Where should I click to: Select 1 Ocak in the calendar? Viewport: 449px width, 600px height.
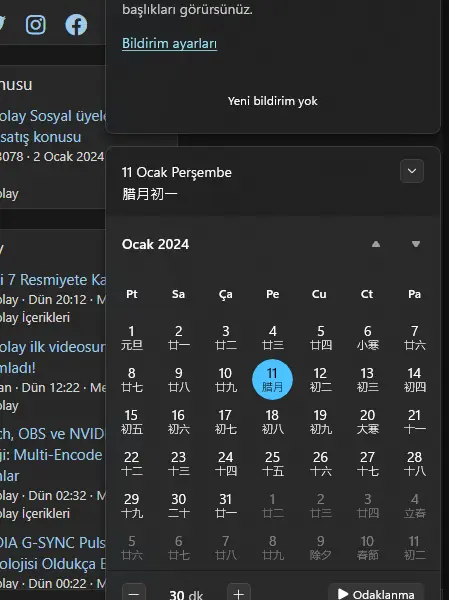click(132, 338)
